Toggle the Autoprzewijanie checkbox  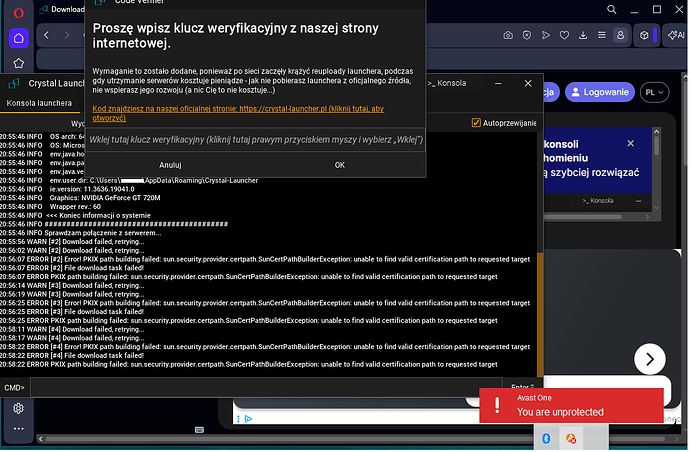coord(476,123)
